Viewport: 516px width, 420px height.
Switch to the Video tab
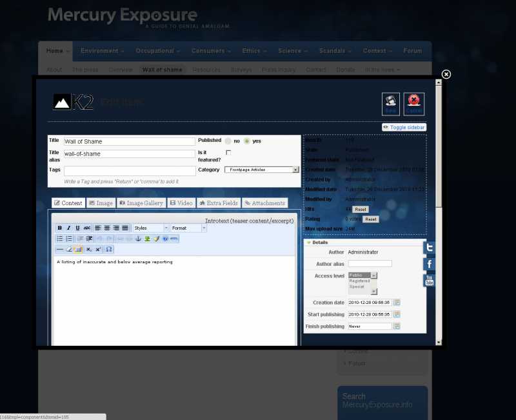pyautogui.click(x=181, y=203)
